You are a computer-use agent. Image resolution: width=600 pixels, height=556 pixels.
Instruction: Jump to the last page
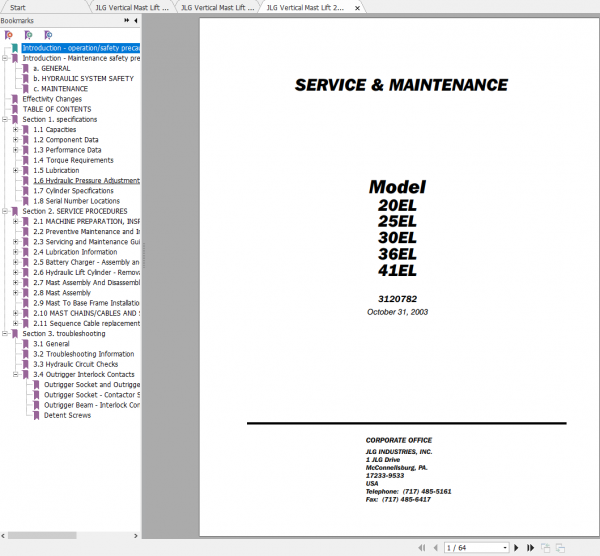click(530, 548)
